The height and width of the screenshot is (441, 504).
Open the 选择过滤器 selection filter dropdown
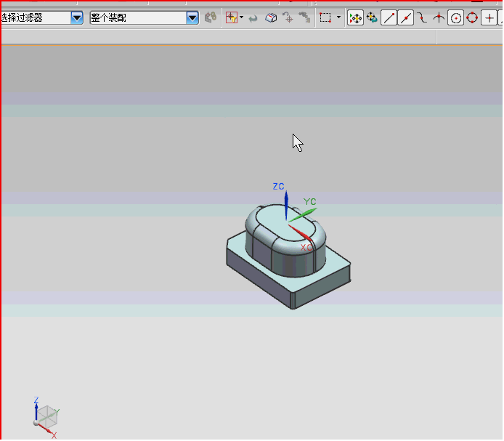tap(77, 17)
